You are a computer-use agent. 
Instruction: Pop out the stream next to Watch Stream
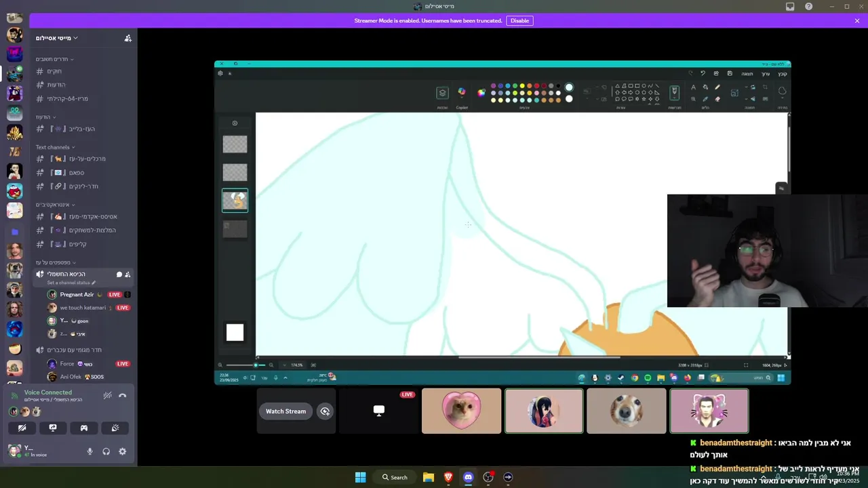(x=325, y=411)
